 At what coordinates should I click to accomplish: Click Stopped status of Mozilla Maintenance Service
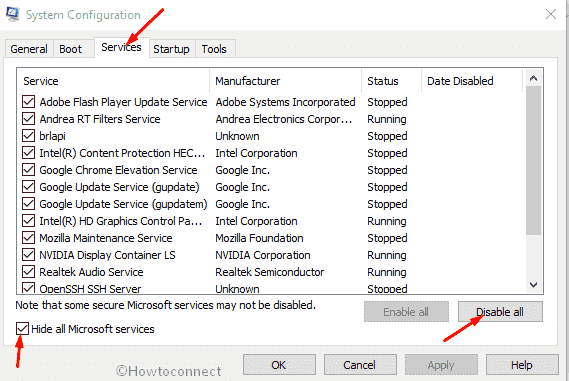387,238
